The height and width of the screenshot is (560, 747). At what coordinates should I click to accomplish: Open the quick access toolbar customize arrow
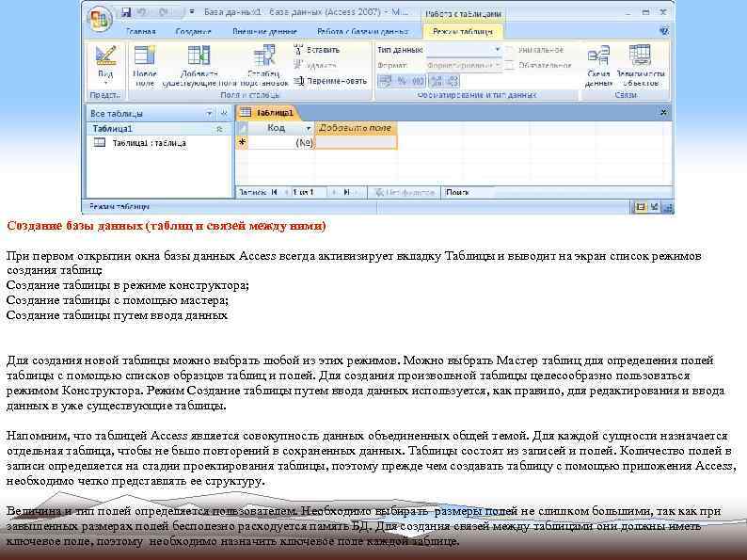click(x=192, y=12)
